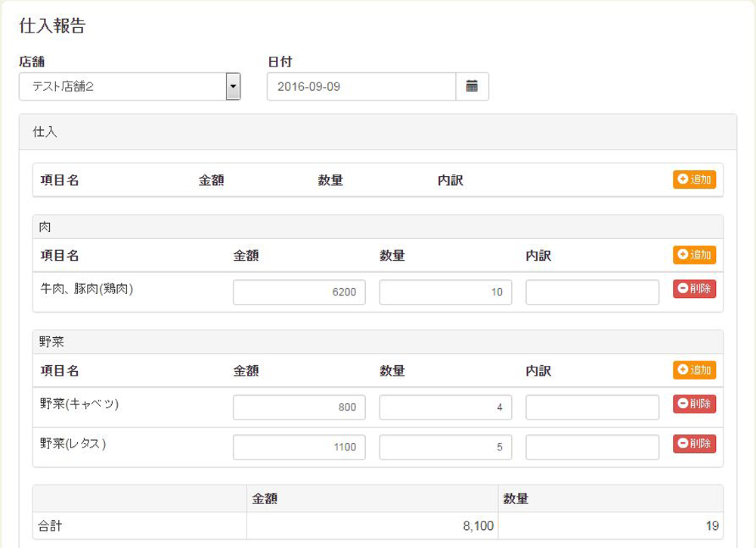Click the 金額 field showing 800
The image size is (756, 548).
[299, 407]
